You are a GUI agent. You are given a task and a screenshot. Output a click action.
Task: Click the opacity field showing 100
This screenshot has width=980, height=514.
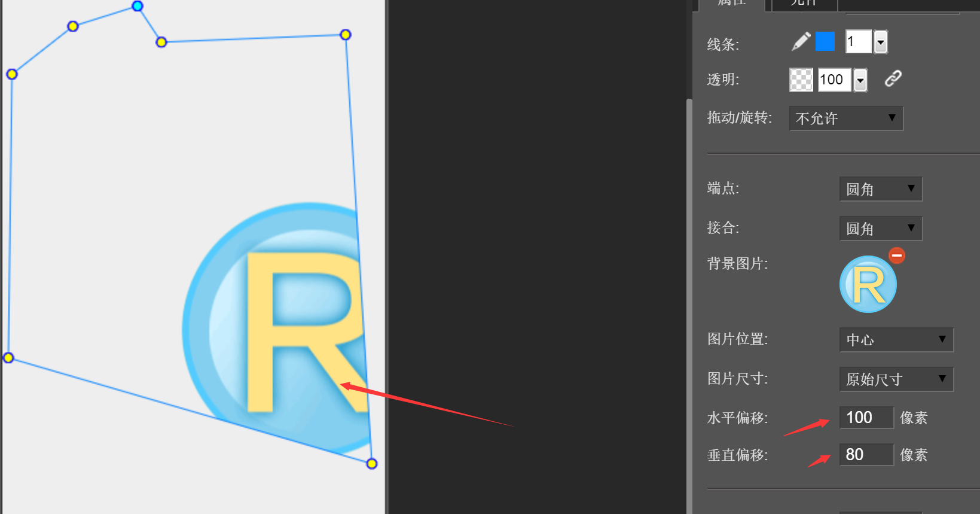click(x=834, y=80)
